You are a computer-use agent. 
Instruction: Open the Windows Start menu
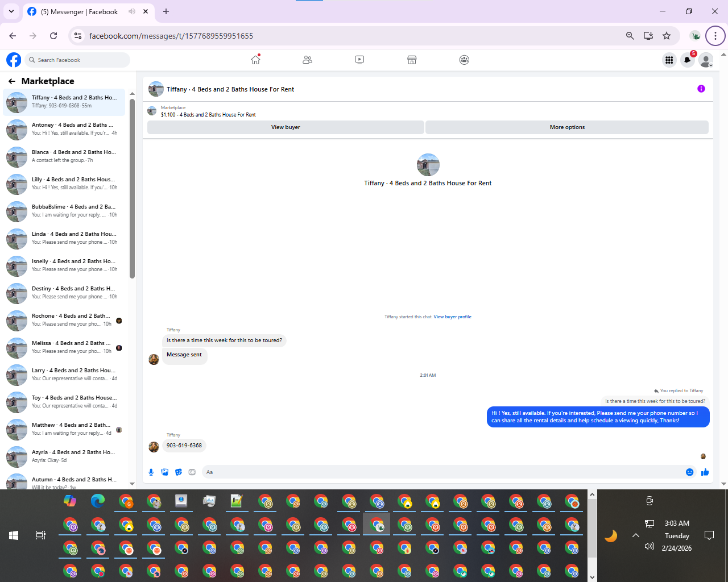[14, 535]
